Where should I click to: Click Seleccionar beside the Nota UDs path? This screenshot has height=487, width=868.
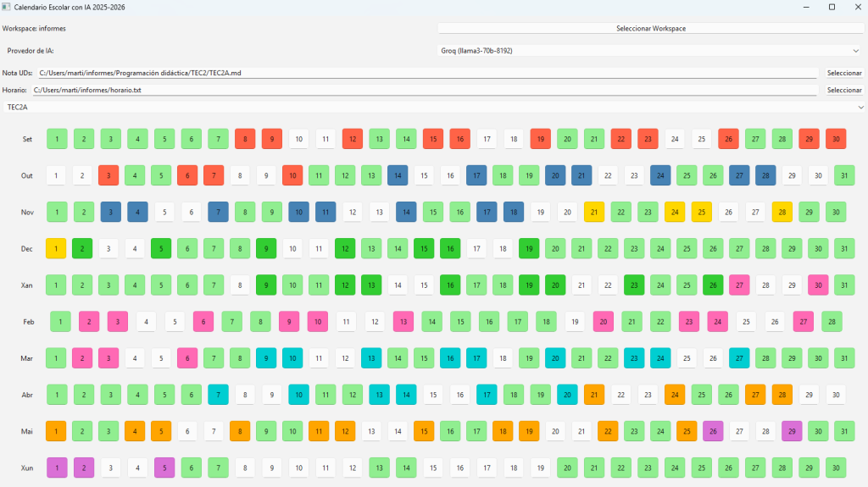coord(843,73)
